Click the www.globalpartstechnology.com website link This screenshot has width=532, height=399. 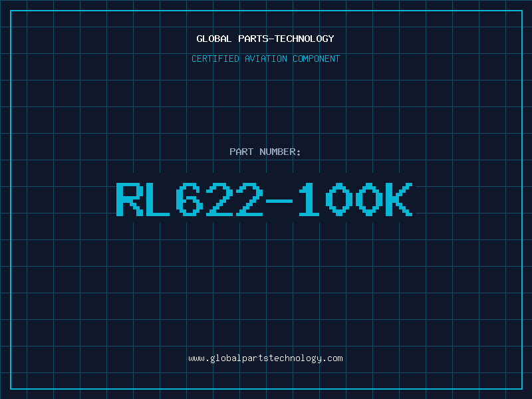click(265, 358)
